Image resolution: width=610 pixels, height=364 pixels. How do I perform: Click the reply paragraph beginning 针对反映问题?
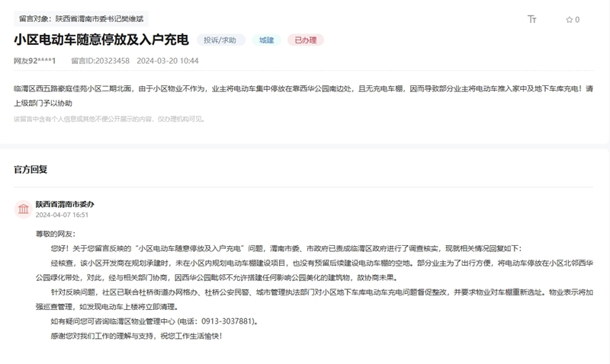(314, 299)
